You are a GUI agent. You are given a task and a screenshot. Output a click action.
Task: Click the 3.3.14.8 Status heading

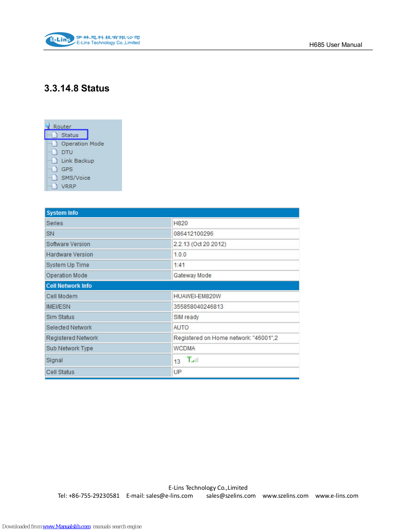77,88
